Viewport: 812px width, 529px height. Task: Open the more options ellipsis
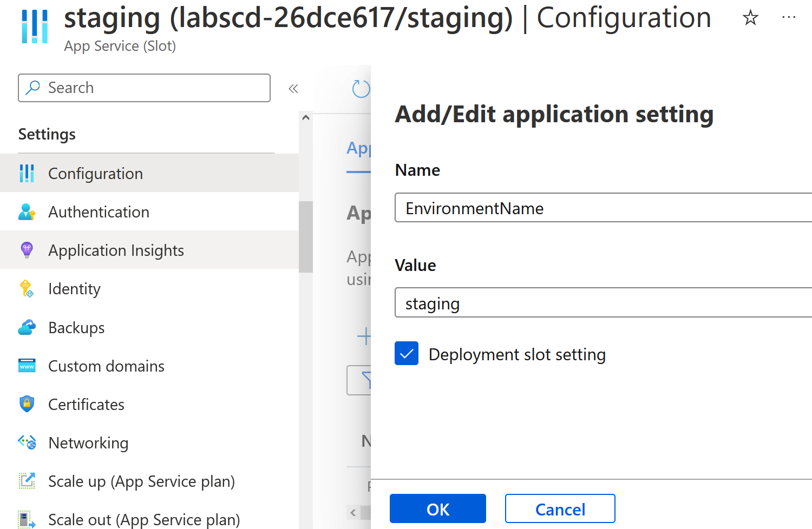(789, 18)
